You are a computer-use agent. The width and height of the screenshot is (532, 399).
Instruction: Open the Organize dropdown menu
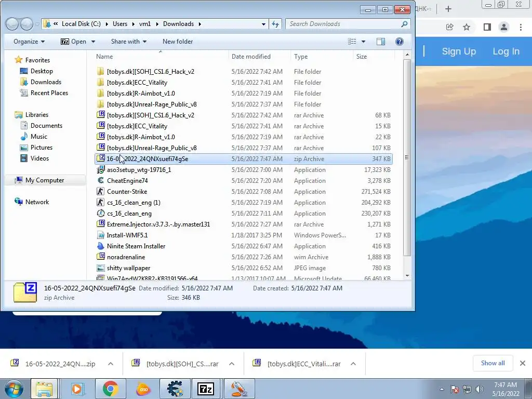[29, 42]
